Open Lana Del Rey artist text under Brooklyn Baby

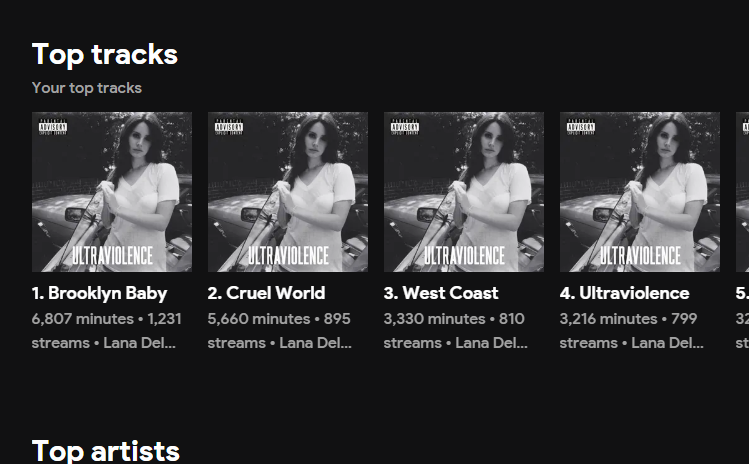(x=141, y=343)
